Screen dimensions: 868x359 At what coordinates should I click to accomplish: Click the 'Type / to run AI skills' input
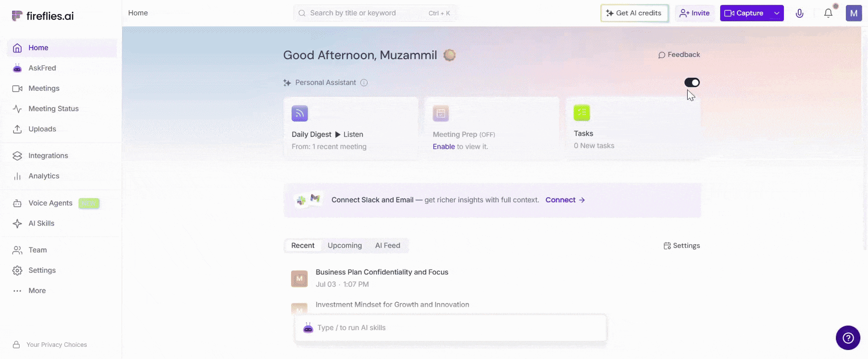450,328
